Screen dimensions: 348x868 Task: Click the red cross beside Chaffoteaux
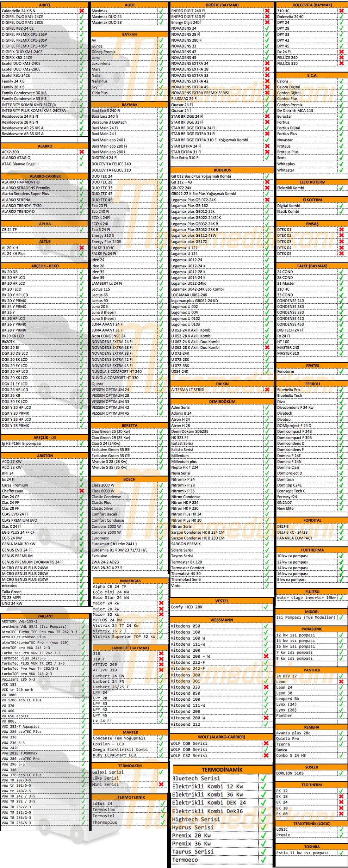[82, 491]
